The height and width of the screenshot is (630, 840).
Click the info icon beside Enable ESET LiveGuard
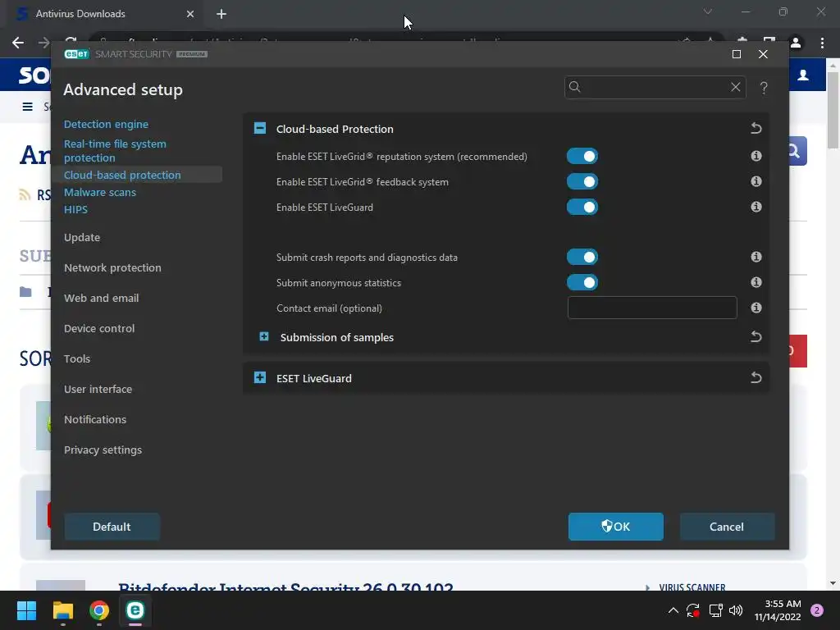pyautogui.click(x=756, y=207)
